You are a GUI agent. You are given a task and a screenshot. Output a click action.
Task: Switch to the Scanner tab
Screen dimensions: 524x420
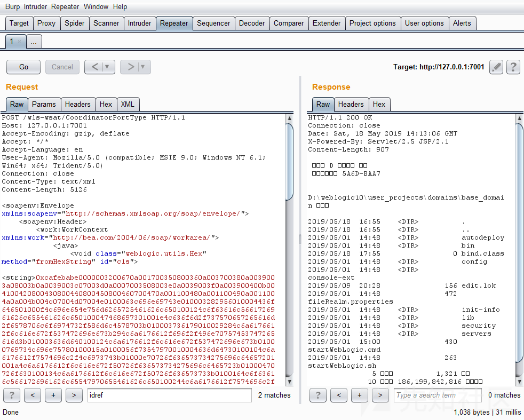pos(106,23)
